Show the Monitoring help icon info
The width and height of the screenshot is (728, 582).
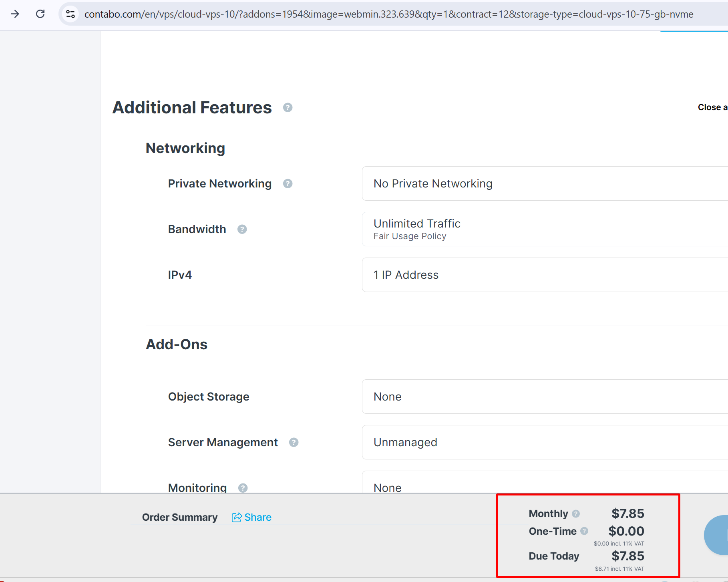coord(243,487)
